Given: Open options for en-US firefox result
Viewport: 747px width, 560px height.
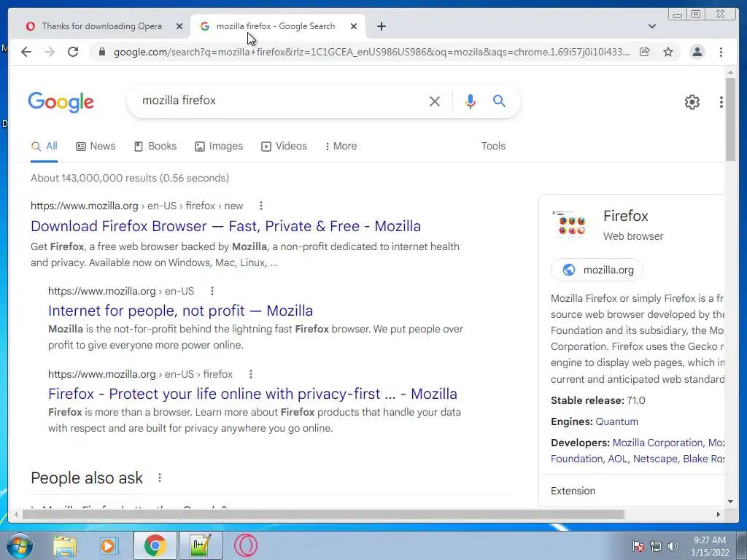Looking at the screenshot, I should (x=251, y=374).
